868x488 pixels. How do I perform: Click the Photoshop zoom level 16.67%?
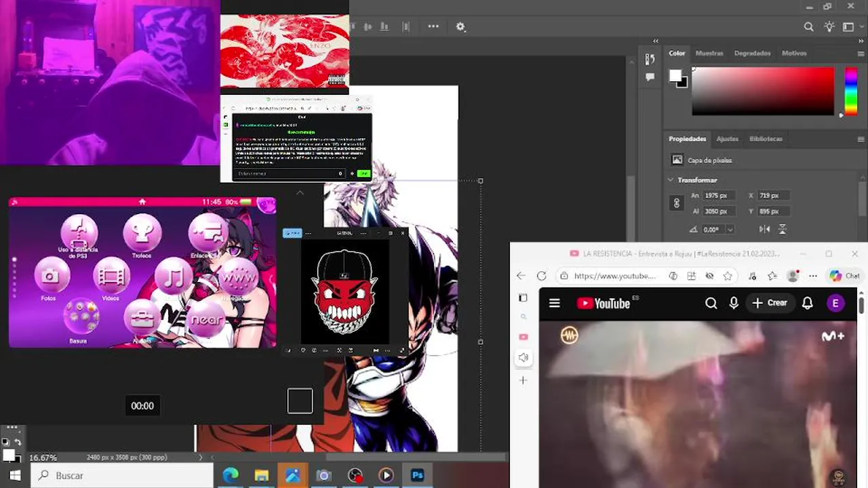click(43, 457)
